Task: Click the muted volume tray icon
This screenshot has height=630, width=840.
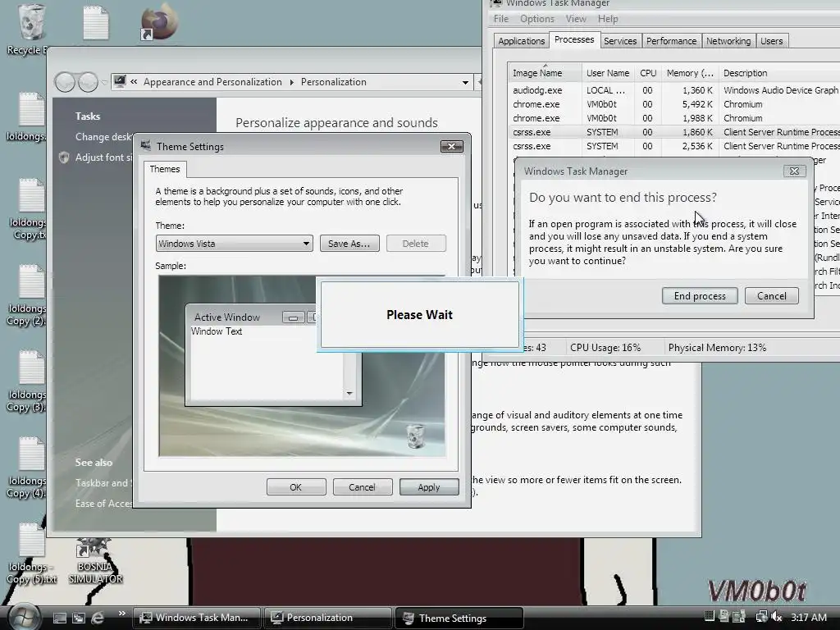Action: pyautogui.click(x=777, y=617)
